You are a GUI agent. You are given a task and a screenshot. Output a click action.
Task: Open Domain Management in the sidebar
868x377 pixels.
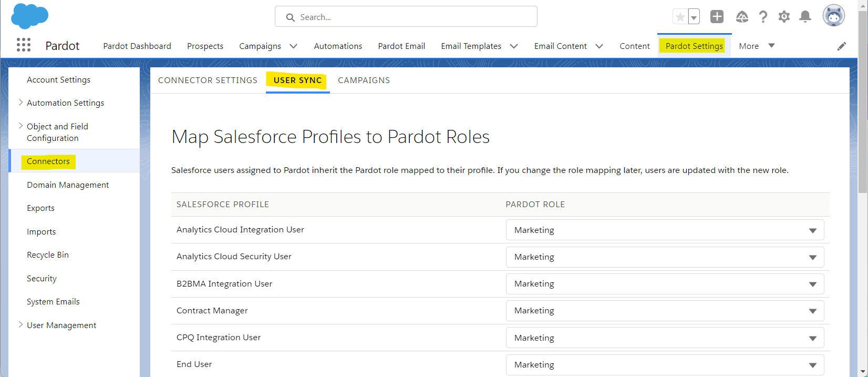click(68, 185)
